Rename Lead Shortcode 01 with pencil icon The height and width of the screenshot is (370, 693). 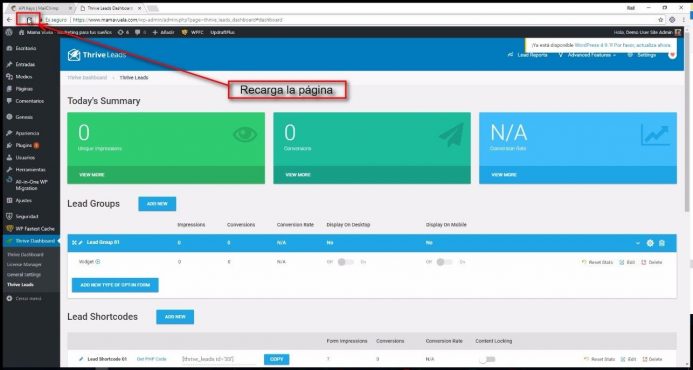click(x=81, y=359)
